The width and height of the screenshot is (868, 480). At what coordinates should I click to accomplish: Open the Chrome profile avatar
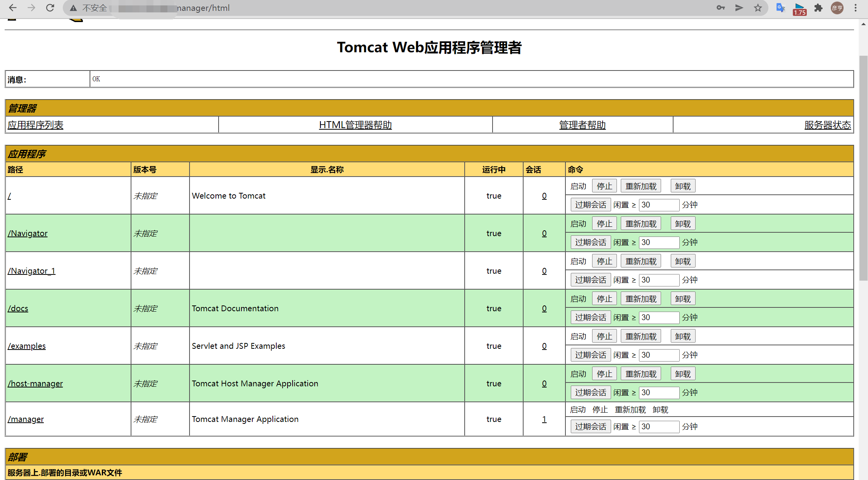[x=837, y=8]
